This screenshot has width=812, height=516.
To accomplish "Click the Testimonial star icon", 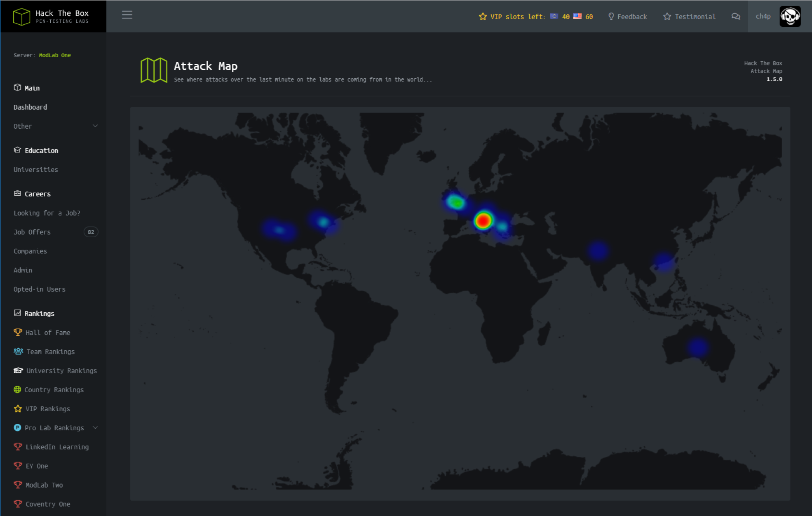I will pyautogui.click(x=667, y=16).
